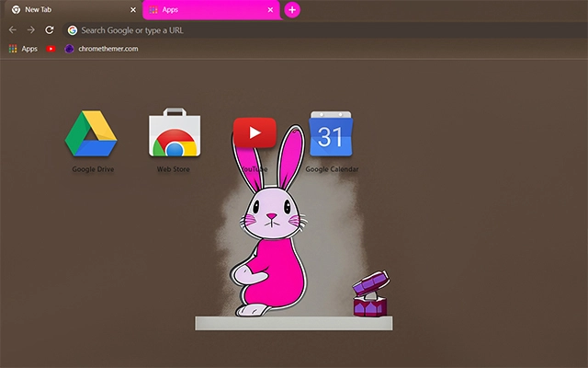
Task: Open the Web Store app icon
Action: [x=175, y=132]
